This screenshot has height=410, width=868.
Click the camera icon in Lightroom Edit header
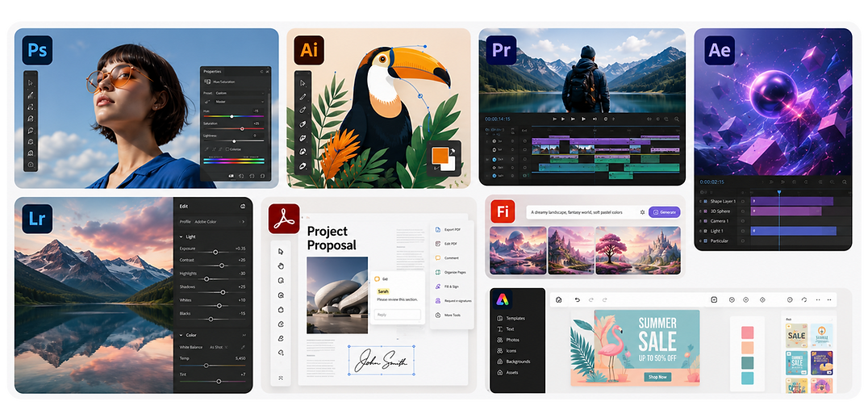(243, 206)
